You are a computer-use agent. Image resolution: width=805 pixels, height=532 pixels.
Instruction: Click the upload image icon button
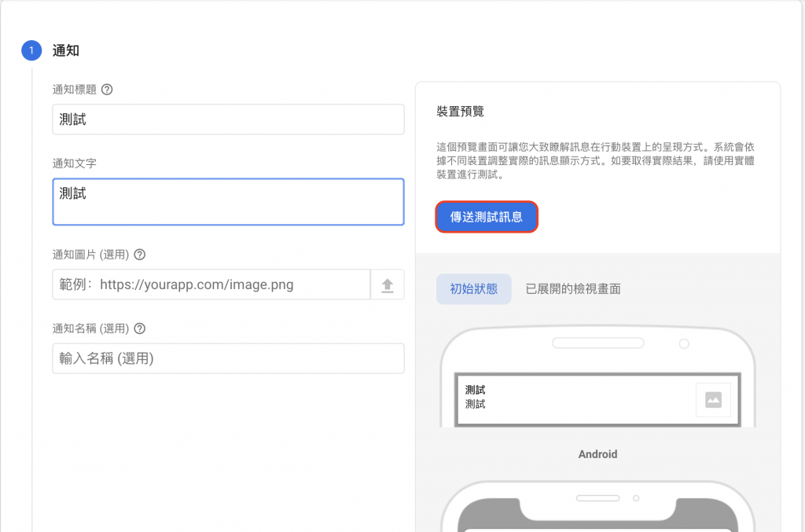pos(388,284)
